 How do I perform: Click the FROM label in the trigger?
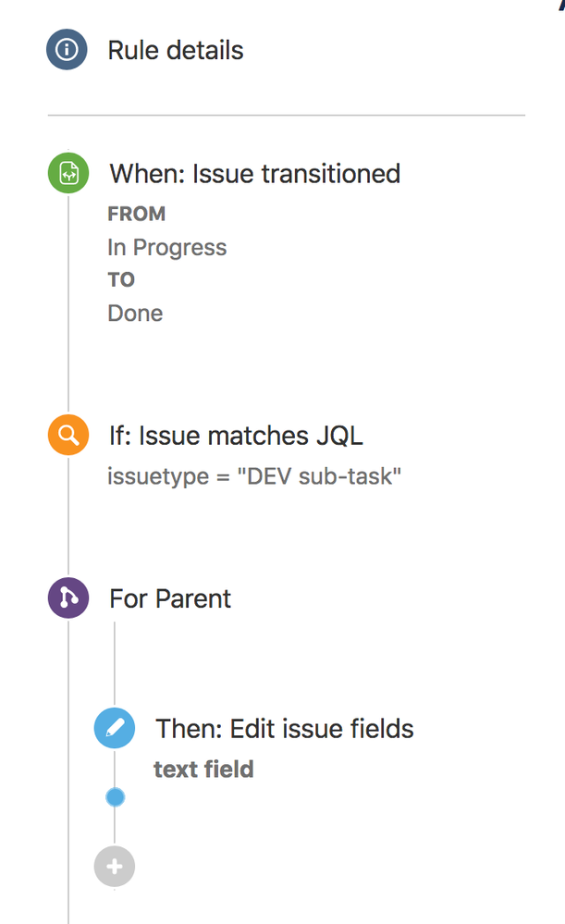coord(137,214)
